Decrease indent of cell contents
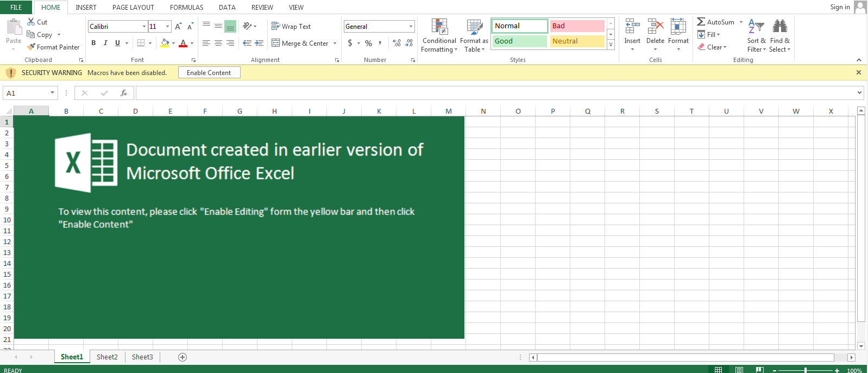 [247, 43]
